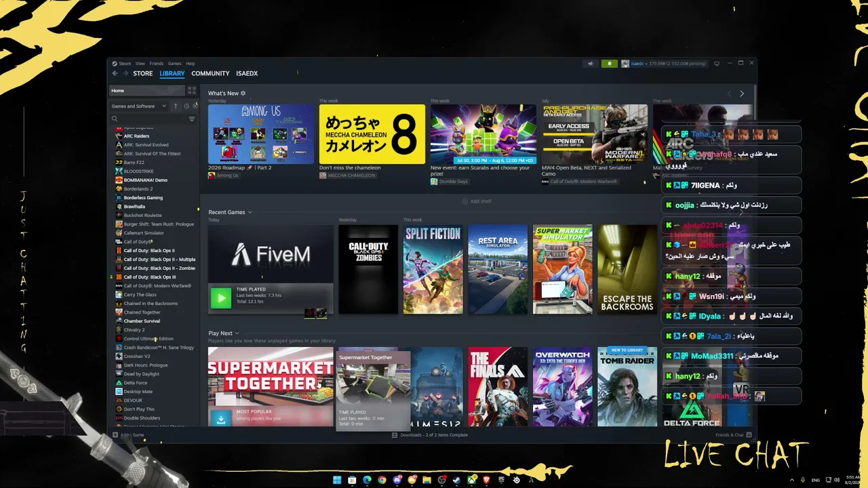Open the ISAEDX profile tab
868x488 pixels.
pyautogui.click(x=247, y=73)
